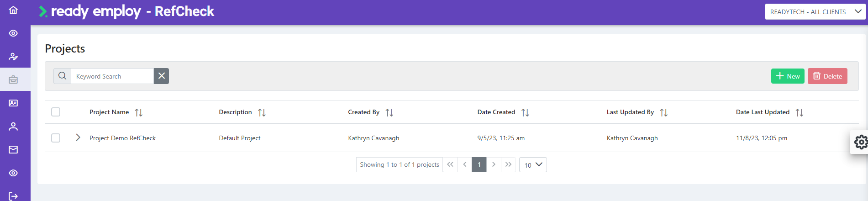
Task: Select the briefcase projects icon
Action: (x=13, y=79)
